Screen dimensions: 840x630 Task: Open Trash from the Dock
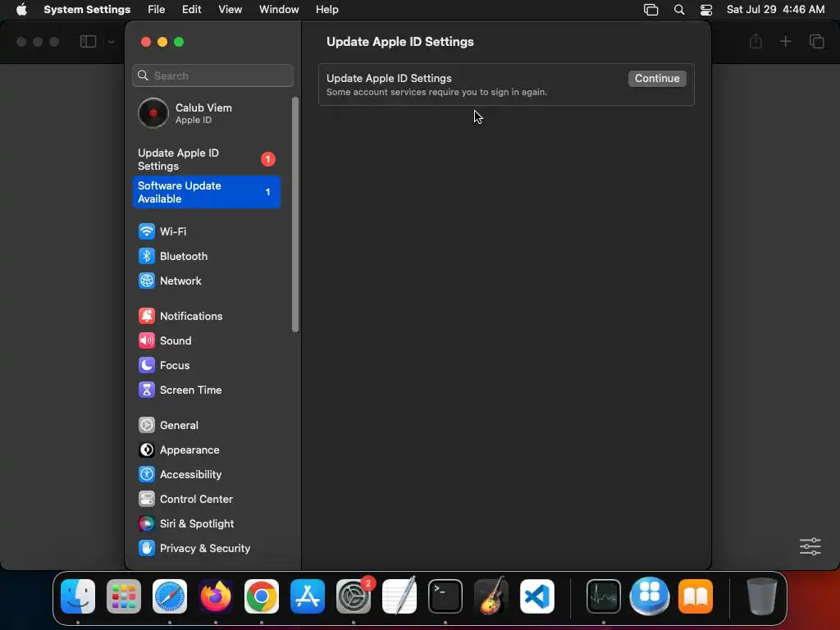762,596
